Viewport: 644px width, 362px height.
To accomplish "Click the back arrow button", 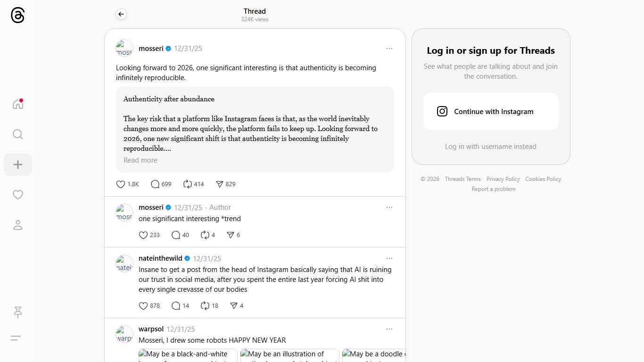I will [x=121, y=14].
